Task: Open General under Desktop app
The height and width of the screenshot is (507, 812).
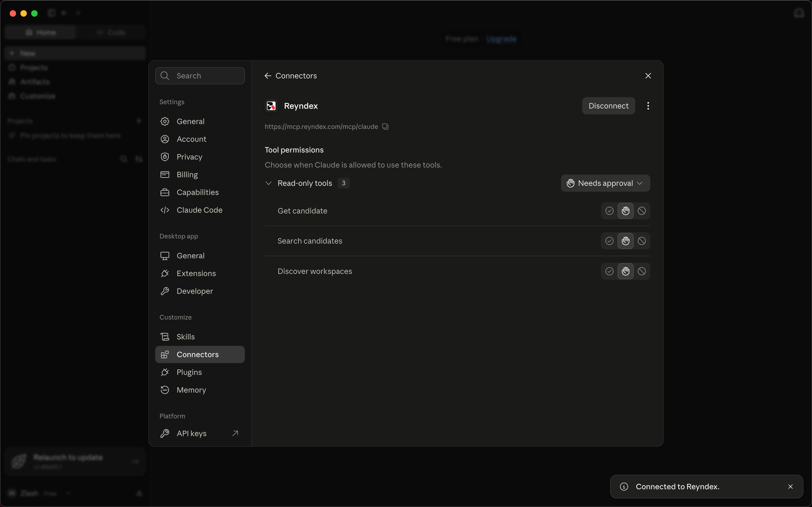Action: pyautogui.click(x=200, y=256)
